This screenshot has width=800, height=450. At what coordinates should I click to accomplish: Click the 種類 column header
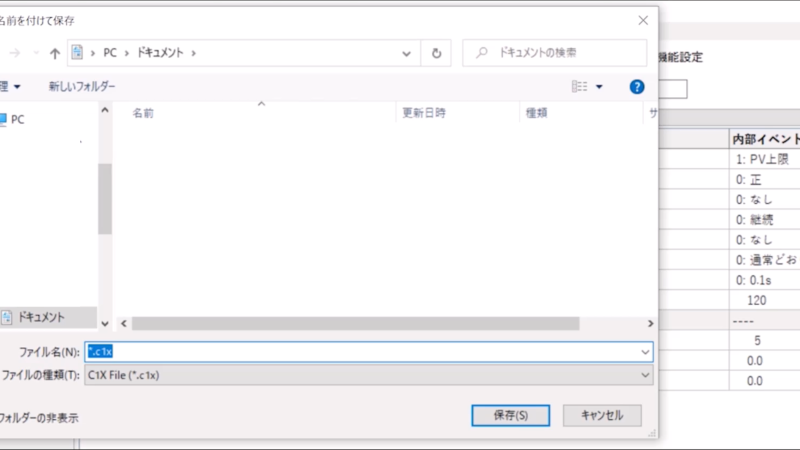click(x=537, y=113)
